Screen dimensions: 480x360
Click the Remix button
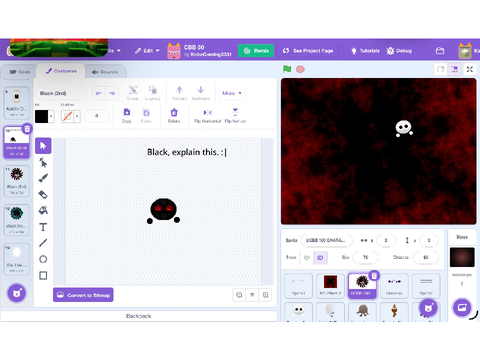(x=256, y=51)
